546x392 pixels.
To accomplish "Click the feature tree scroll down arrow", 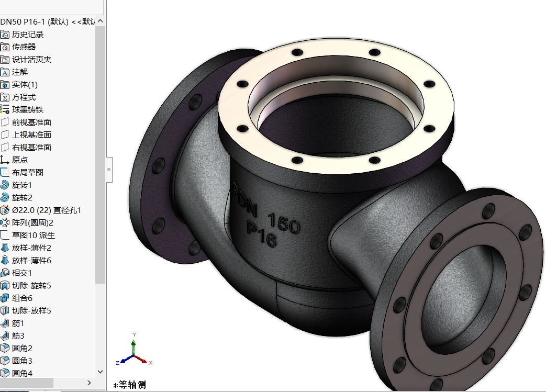I will click(x=101, y=372).
